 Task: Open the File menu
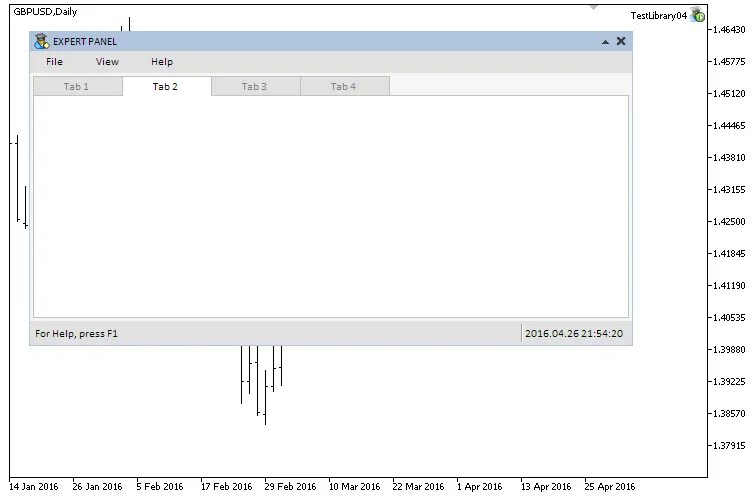click(54, 61)
